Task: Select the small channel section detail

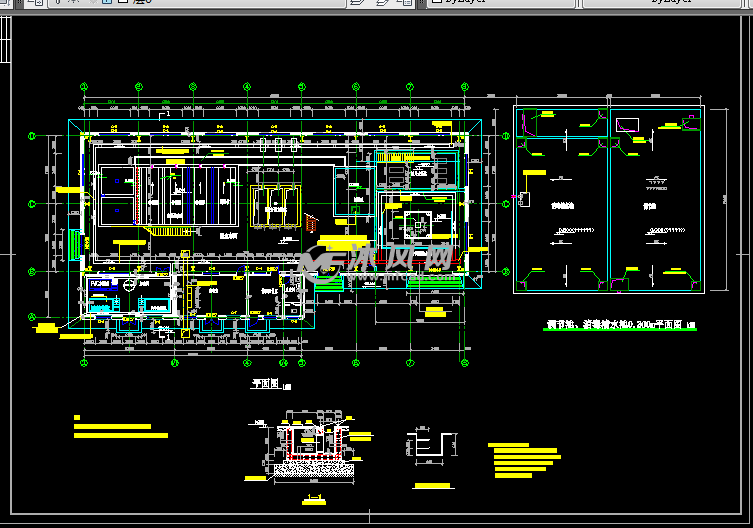Action: pyautogui.click(x=431, y=447)
